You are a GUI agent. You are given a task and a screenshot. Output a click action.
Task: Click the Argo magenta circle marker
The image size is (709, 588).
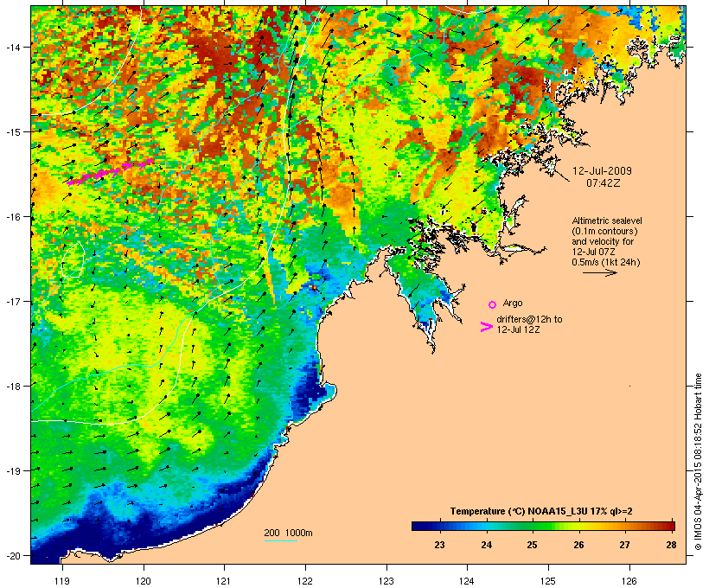coord(493,304)
